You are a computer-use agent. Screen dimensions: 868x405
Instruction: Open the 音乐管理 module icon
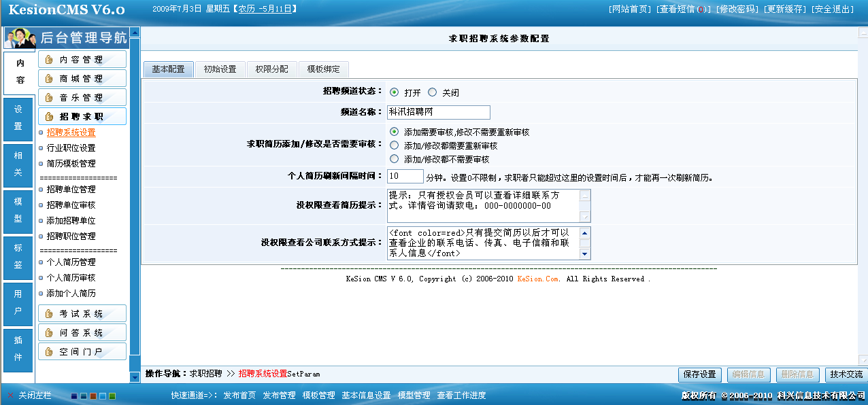pos(82,96)
